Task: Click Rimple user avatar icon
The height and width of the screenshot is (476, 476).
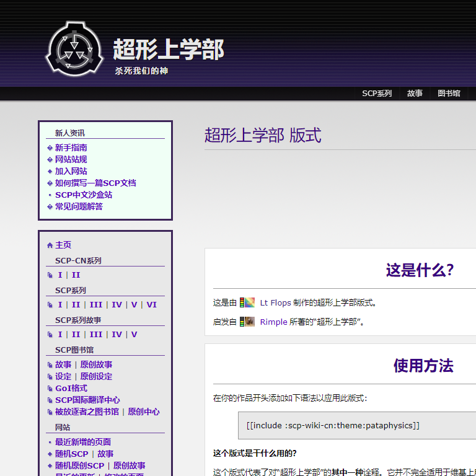Action: click(248, 322)
